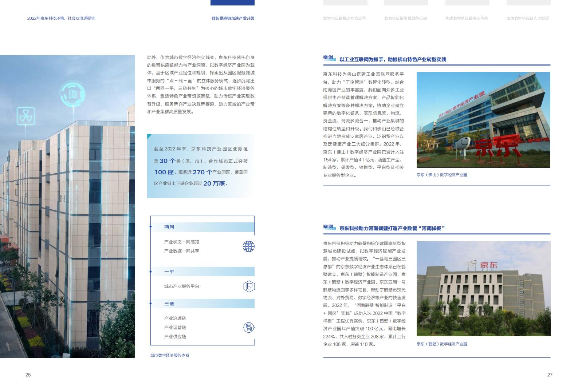Screen dimensions: 578x392
Task: Click the 2022年京东科技环境、社会及治理报告 header
Action: coord(61,18)
